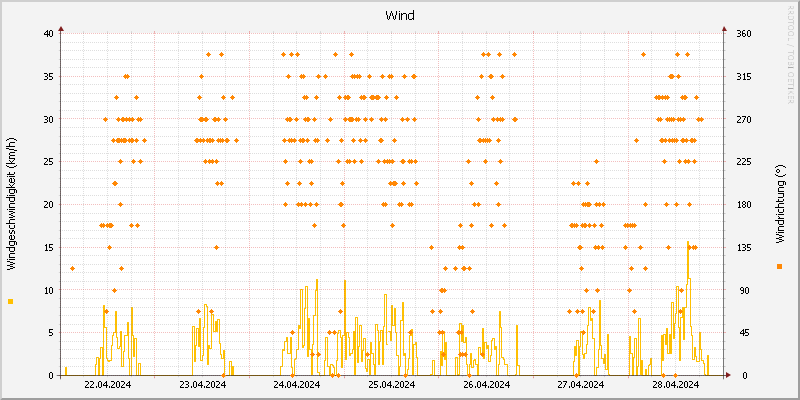Click the 26.04.2024 date label
Viewport: 800px width, 400px height.
[486, 385]
